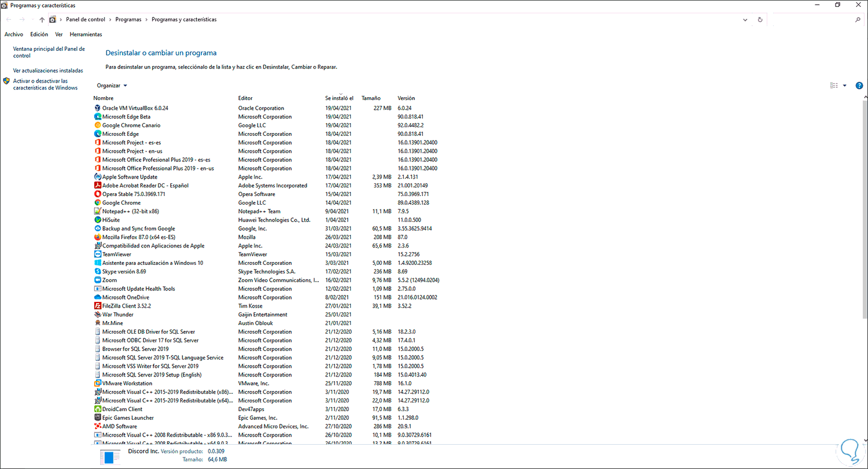Select Microsoft SQL Server 2019 Setup (English)
Screen dimensions: 868x469
tap(152, 375)
